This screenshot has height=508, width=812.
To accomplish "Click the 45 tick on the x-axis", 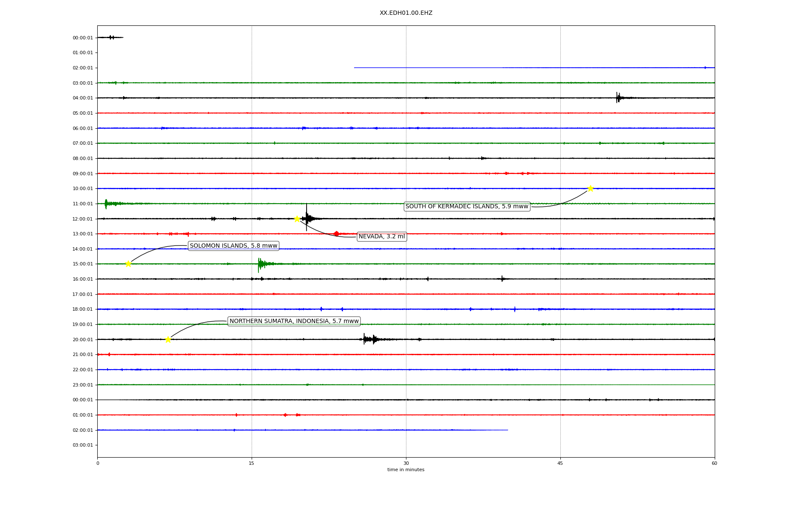I will pyautogui.click(x=560, y=463).
